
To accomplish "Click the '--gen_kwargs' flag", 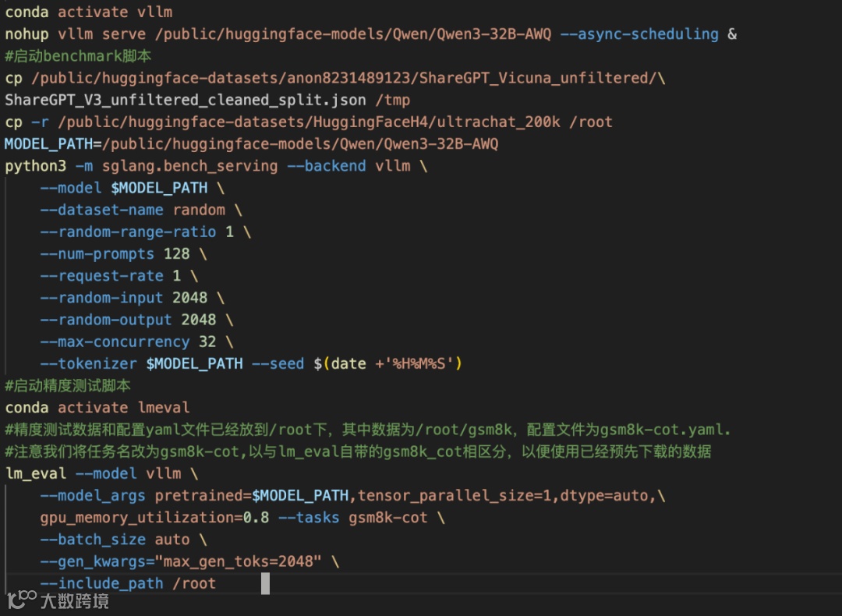I will 93,561.
